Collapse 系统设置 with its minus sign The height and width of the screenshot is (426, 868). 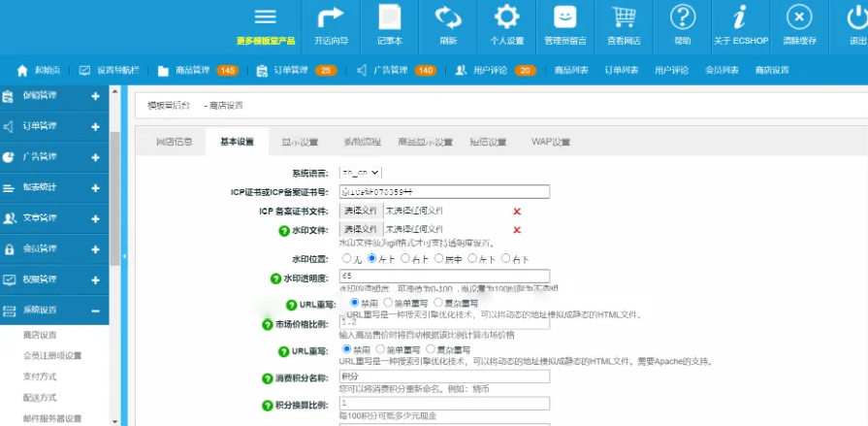95,311
